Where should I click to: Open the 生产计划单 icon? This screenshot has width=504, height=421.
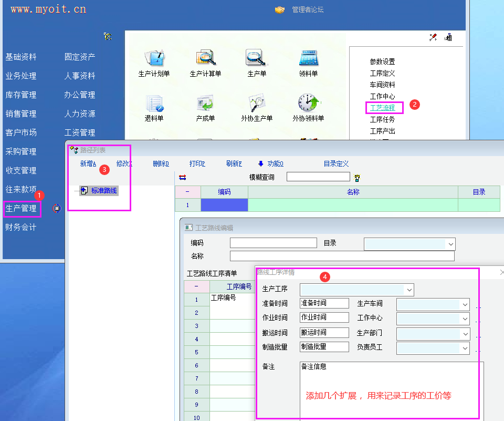pyautogui.click(x=154, y=58)
